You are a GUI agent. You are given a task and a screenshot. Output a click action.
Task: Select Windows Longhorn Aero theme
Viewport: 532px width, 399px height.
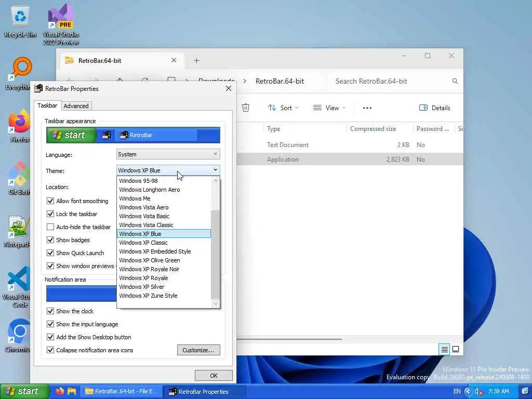point(164,190)
